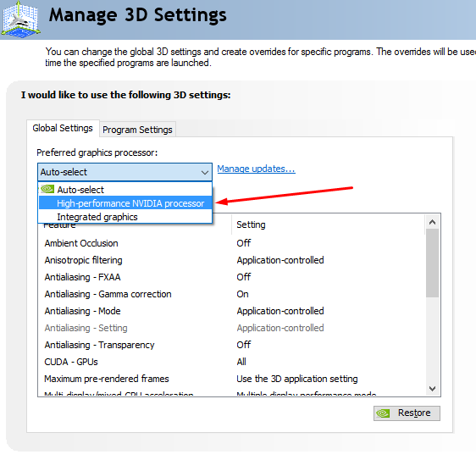
Task: Click Off value for Antialiasing - FXAA
Action: [x=244, y=277]
